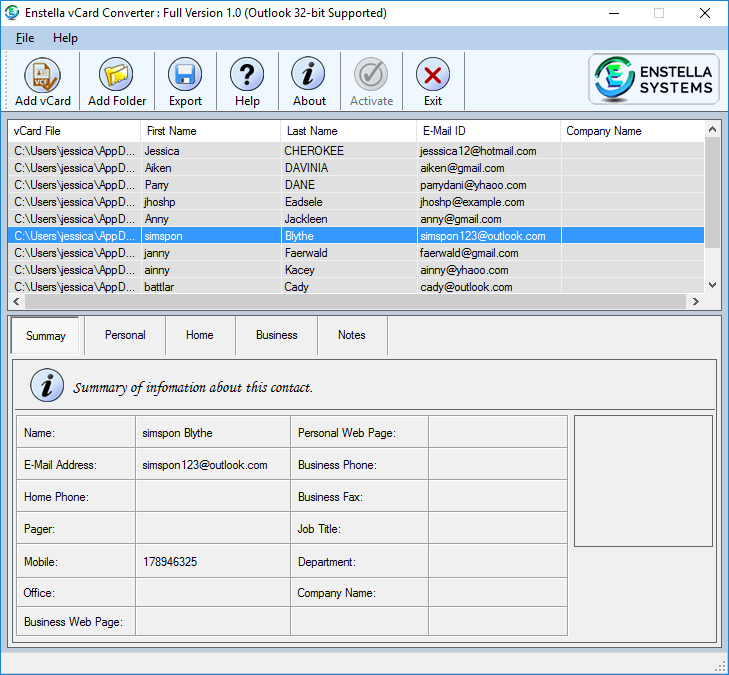Click the vertical scrollbar thumb of contact list
The image size is (729, 675).
point(712,193)
